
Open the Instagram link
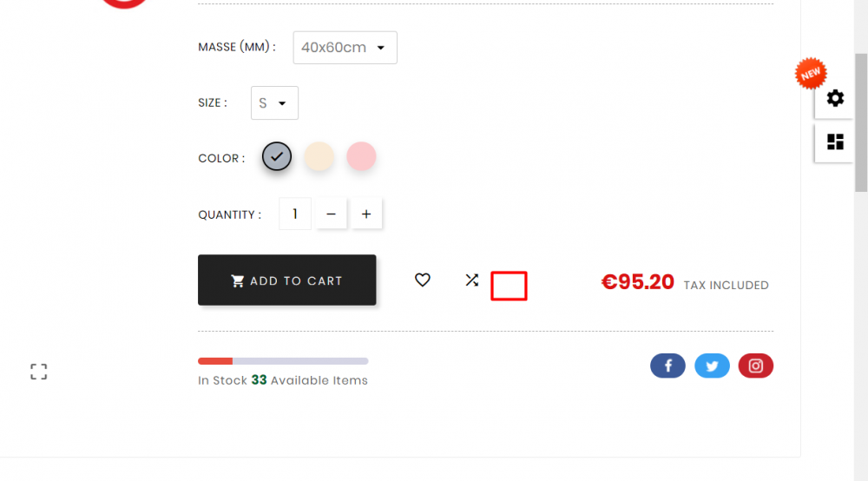point(756,366)
